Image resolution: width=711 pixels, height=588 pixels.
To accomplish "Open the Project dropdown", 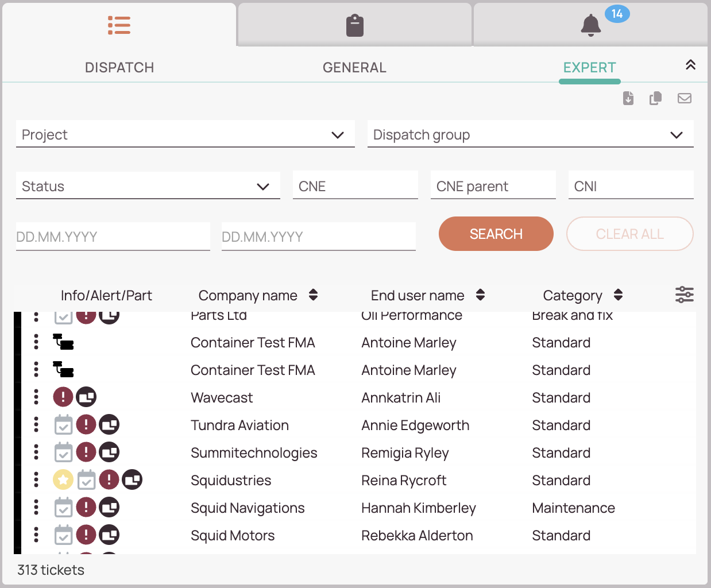I will click(x=185, y=134).
